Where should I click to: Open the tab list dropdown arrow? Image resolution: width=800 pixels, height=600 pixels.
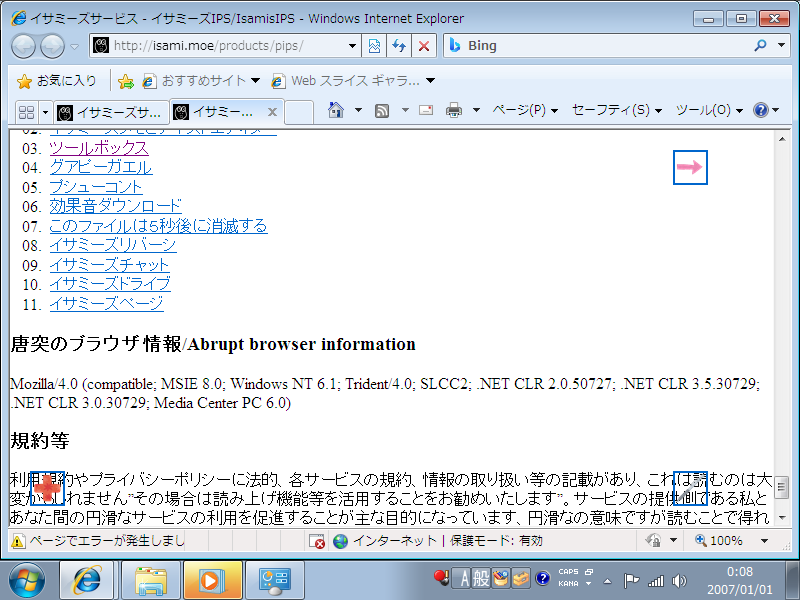(x=45, y=112)
